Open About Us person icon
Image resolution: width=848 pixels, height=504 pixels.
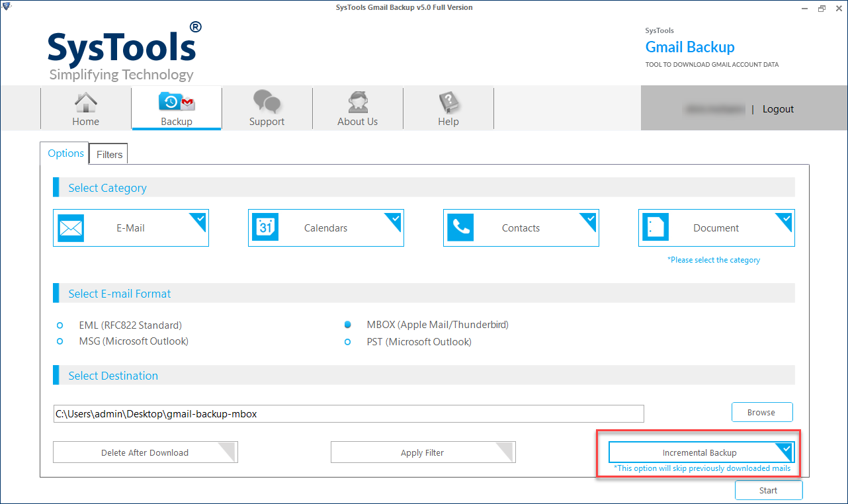[x=358, y=102]
